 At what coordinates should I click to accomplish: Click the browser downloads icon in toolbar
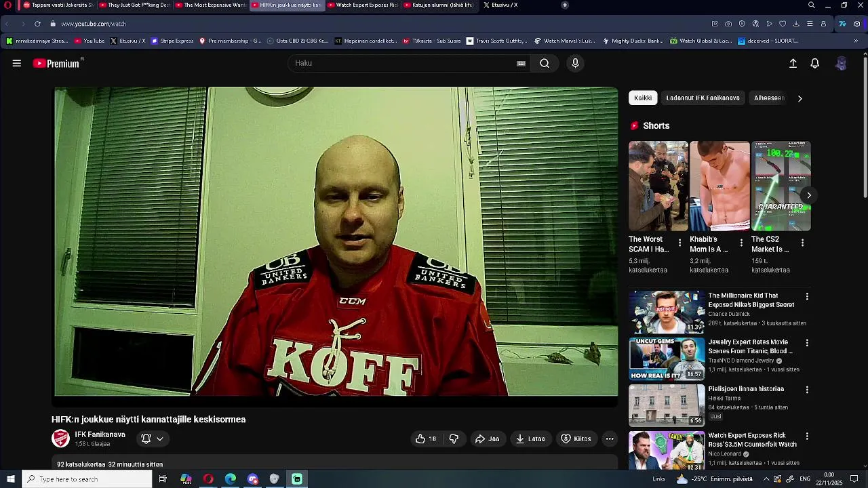pos(796,24)
